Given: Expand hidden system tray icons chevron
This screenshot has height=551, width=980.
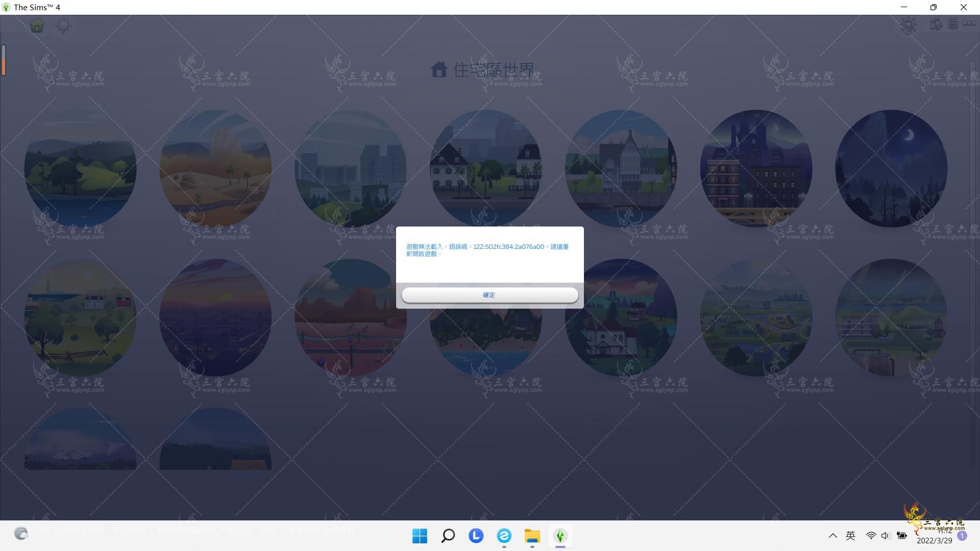Looking at the screenshot, I should (832, 536).
